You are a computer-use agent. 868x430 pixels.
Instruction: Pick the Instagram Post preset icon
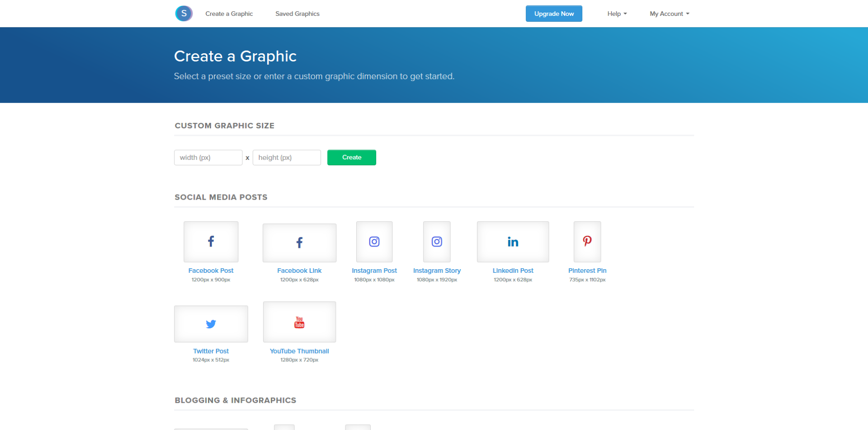click(374, 242)
